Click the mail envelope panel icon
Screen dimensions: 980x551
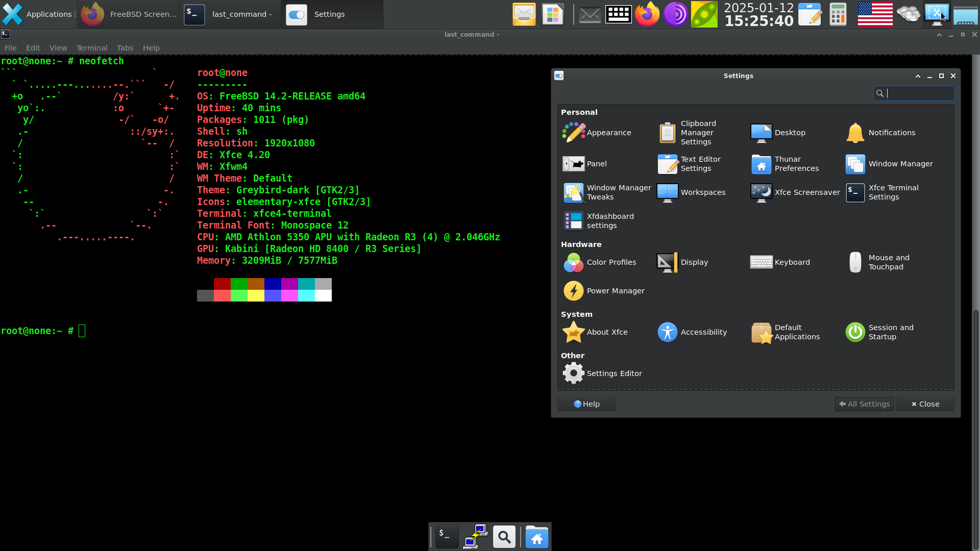pos(590,15)
